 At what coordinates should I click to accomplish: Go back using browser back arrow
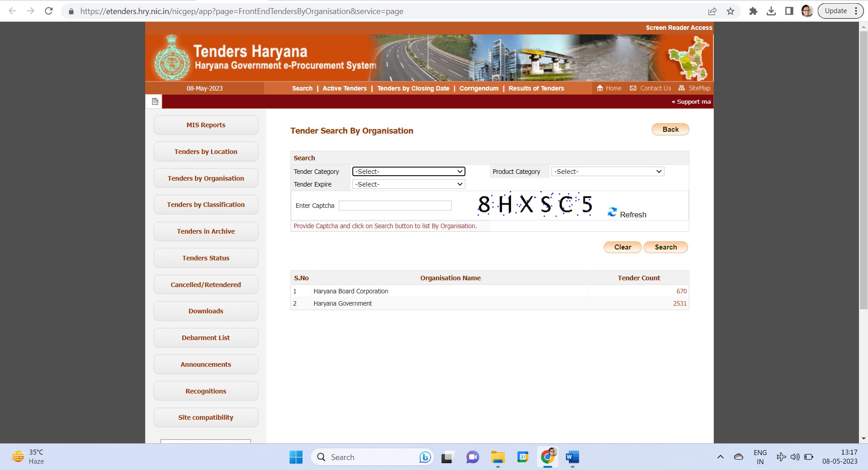[13, 11]
